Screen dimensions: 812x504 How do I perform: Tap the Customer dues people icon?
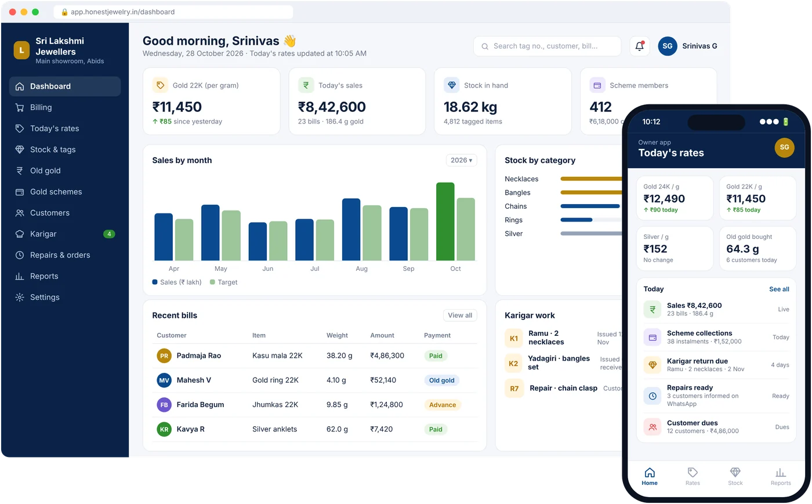652,427
